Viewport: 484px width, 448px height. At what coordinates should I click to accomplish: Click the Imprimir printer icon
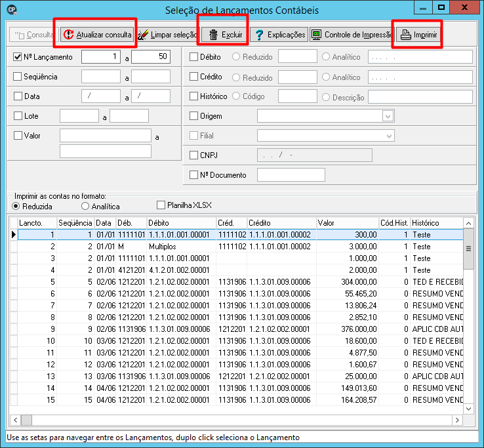(405, 35)
